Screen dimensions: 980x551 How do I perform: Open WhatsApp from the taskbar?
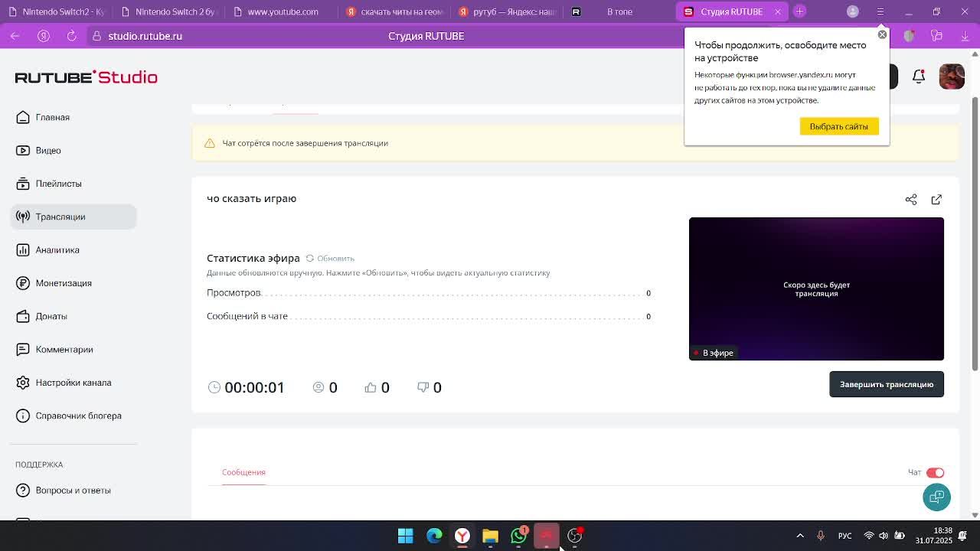519,536
